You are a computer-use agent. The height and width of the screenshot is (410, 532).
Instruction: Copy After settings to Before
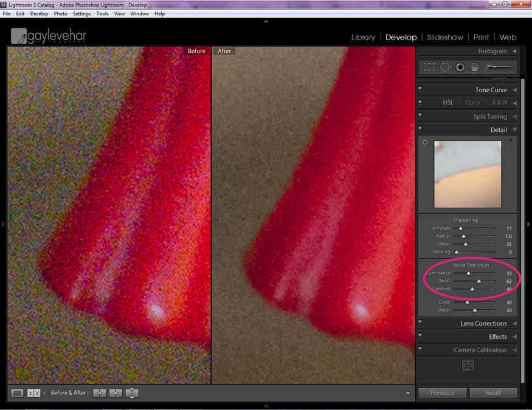[x=116, y=393]
